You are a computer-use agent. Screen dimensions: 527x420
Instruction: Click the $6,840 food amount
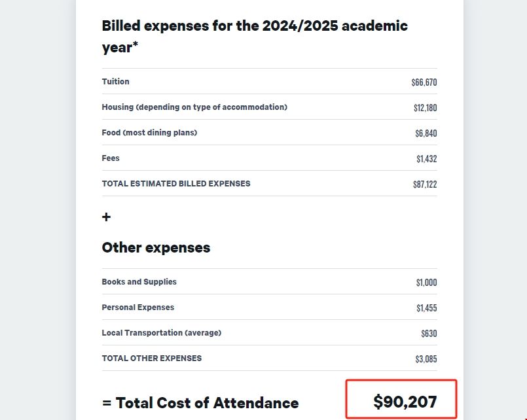tap(426, 133)
